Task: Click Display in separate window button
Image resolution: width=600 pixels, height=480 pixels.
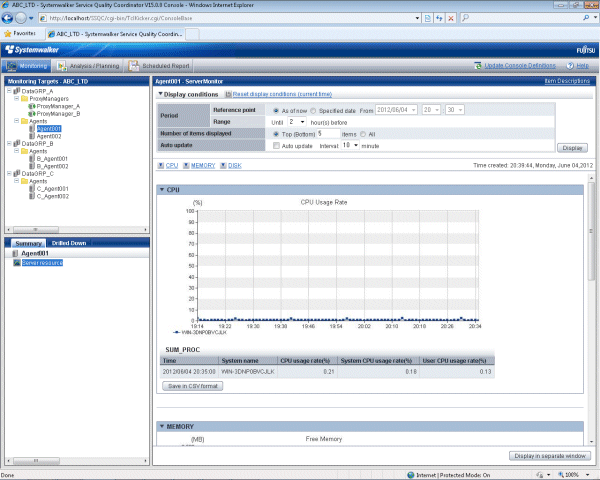Action: (x=550, y=456)
